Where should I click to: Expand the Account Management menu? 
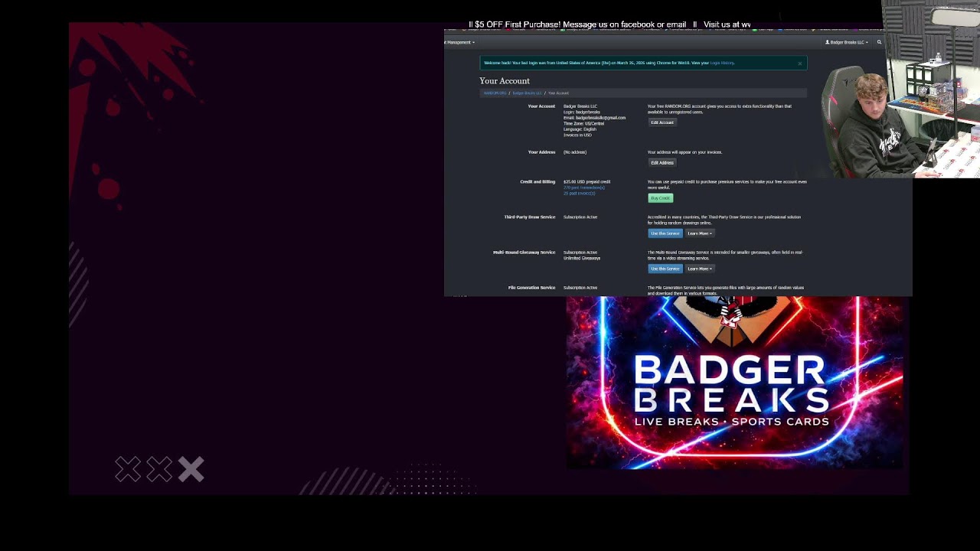point(459,42)
